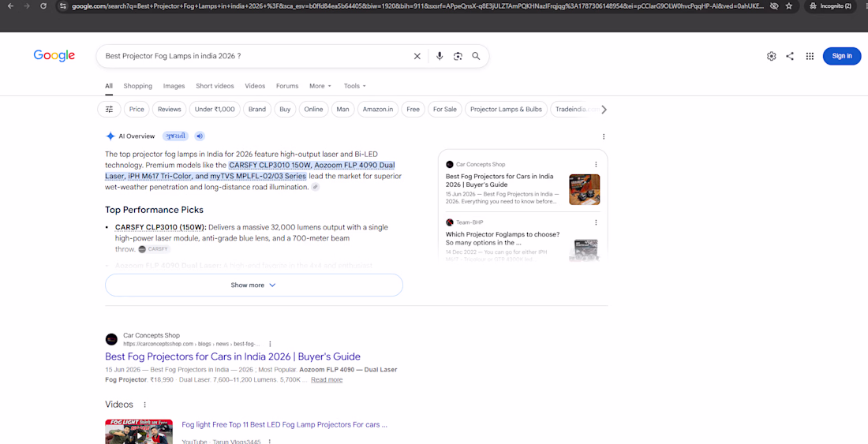Click the AI Overview sparkle icon
Screen dimensions: 868x444
[x=110, y=136]
